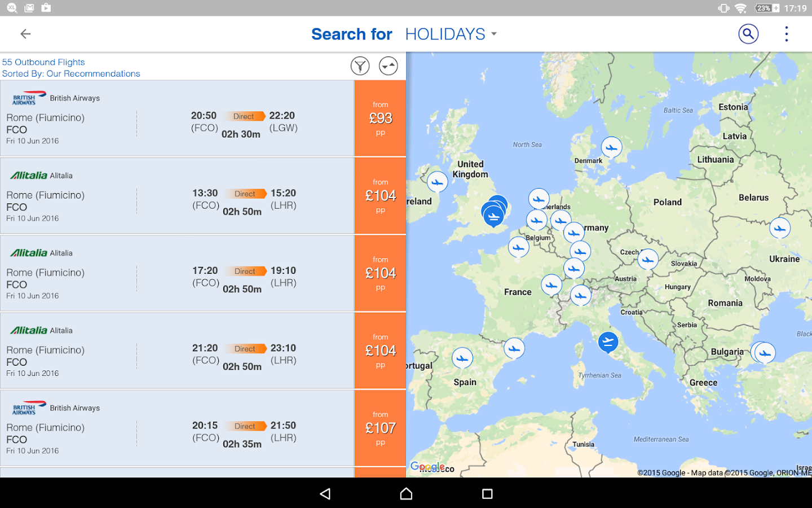Open the Alitalia 21:20 to LHR flight
The width and height of the screenshot is (812, 508).
click(x=178, y=351)
